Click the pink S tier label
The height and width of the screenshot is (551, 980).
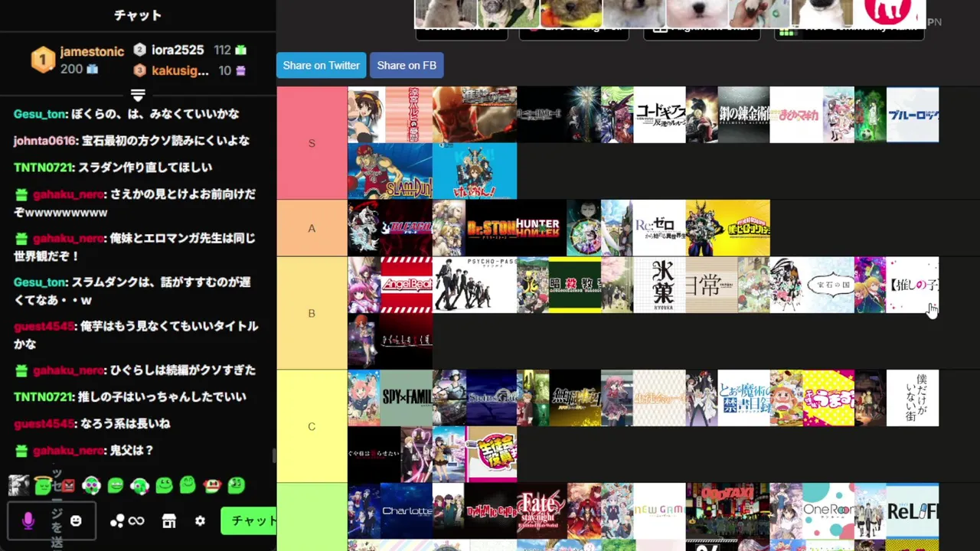[x=312, y=143]
